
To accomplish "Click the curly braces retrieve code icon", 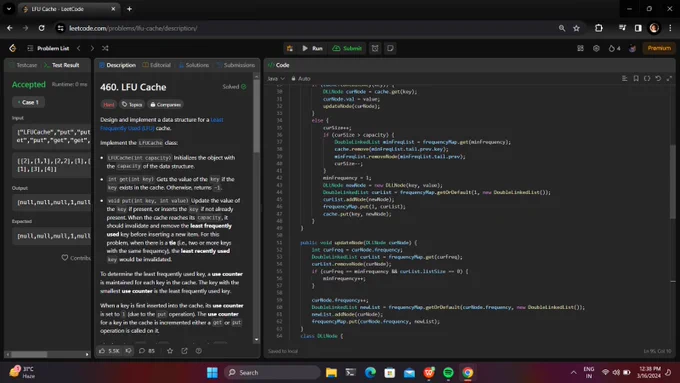I will 647,79.
